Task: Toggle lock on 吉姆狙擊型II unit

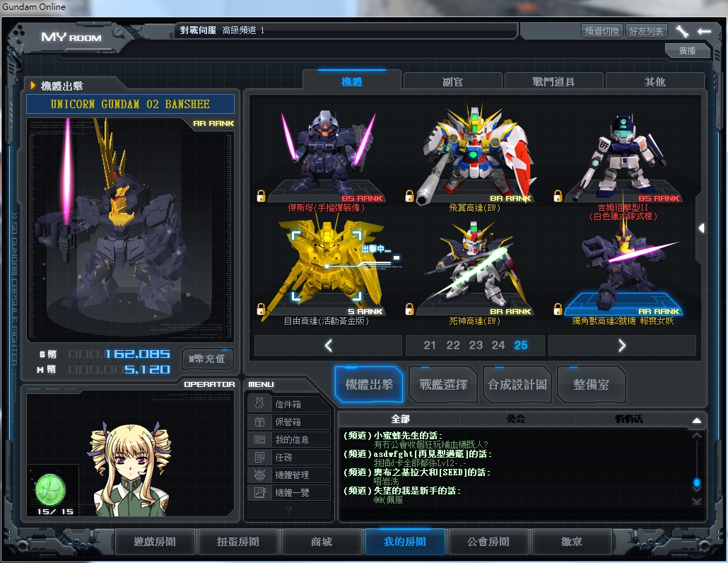Action: coord(558,196)
